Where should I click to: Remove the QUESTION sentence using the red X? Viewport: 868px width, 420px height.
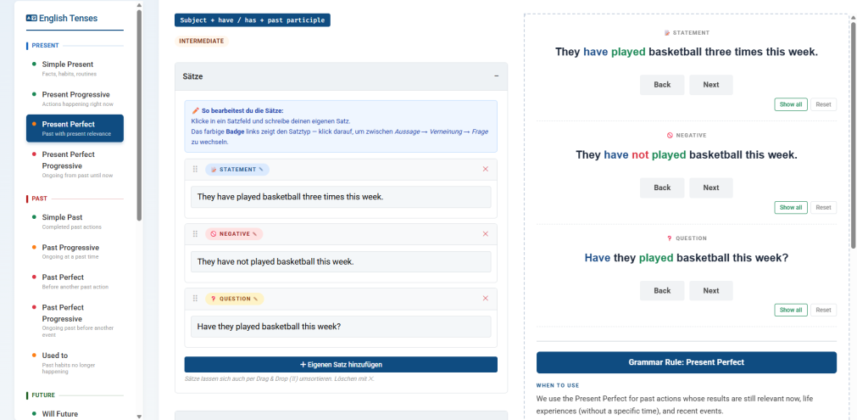tap(486, 299)
